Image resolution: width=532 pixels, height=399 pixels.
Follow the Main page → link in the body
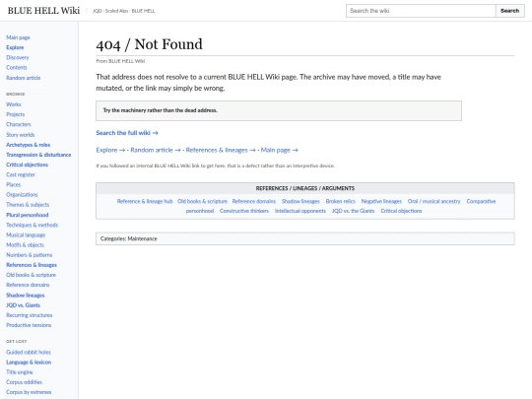click(279, 150)
